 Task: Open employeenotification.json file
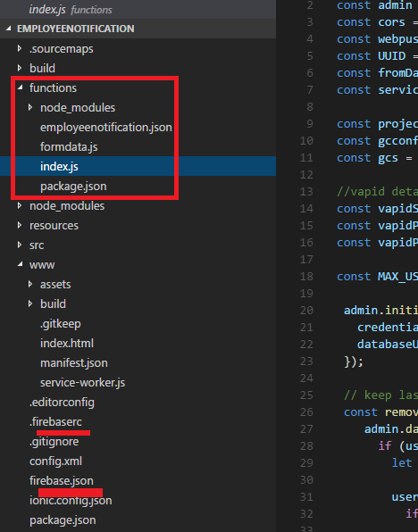click(x=106, y=128)
